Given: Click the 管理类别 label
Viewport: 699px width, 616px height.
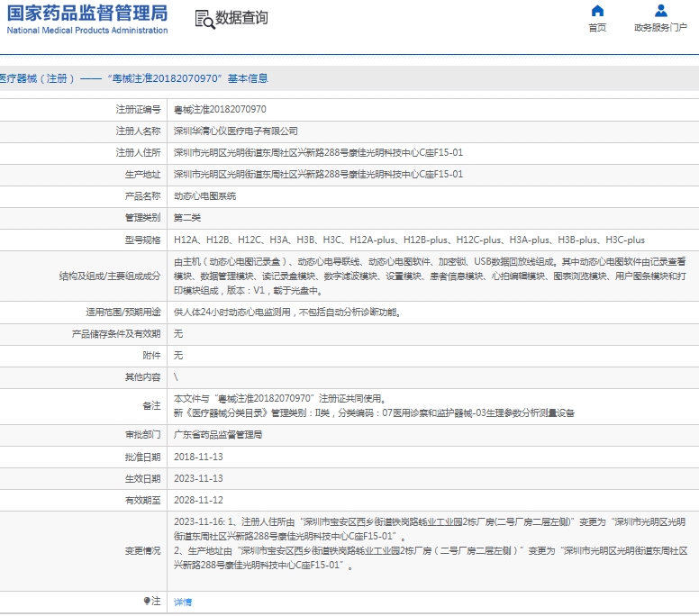Looking at the screenshot, I should click(142, 218).
